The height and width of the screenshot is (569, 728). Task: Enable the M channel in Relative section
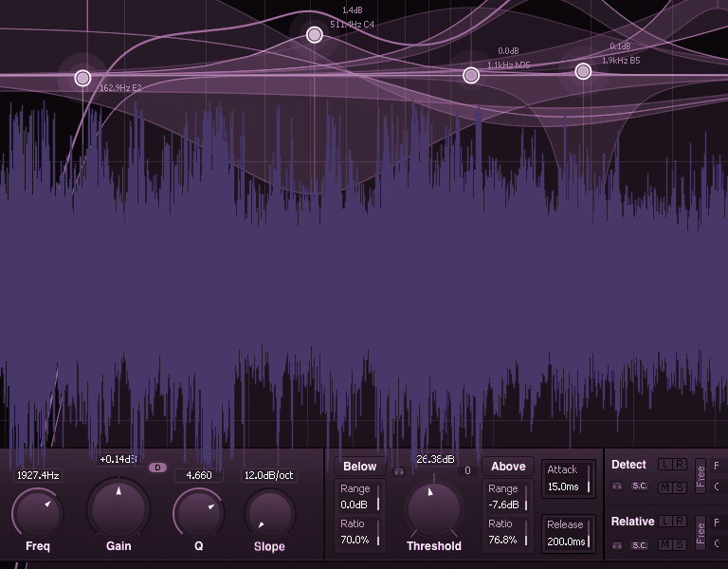tap(665, 544)
